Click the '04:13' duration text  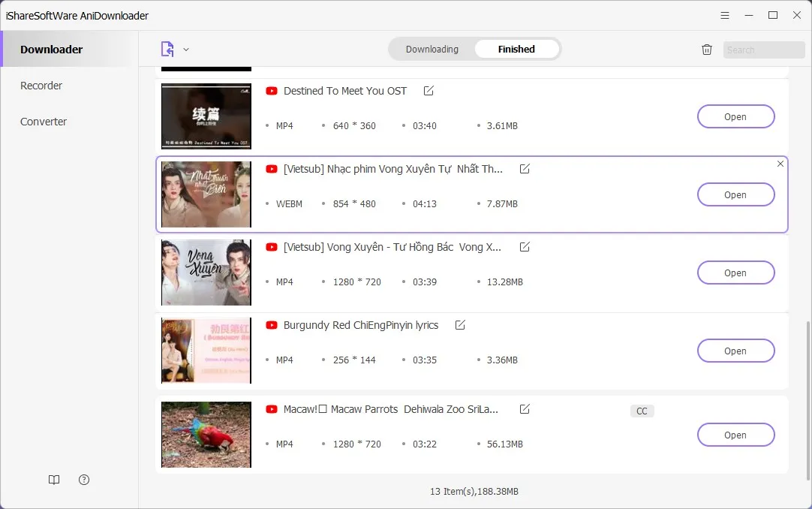(x=425, y=204)
